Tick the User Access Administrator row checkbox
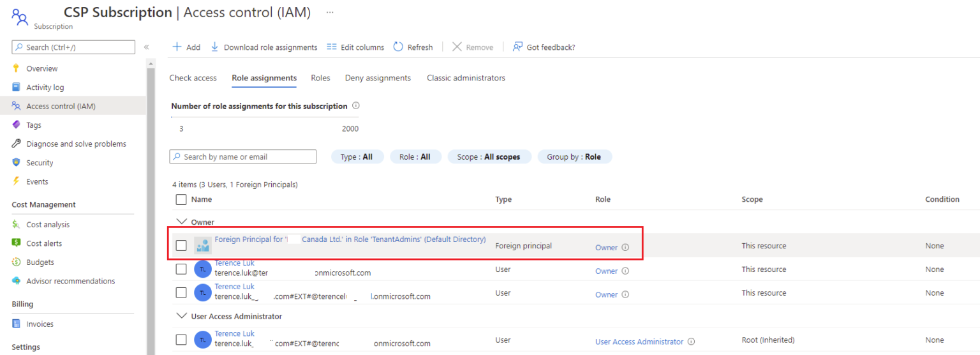The image size is (980, 355). pos(181,340)
